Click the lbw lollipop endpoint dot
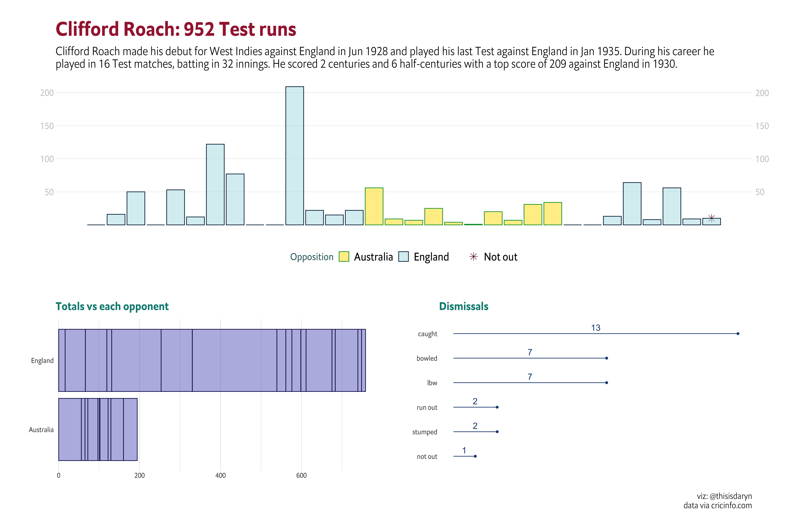 pos(606,382)
